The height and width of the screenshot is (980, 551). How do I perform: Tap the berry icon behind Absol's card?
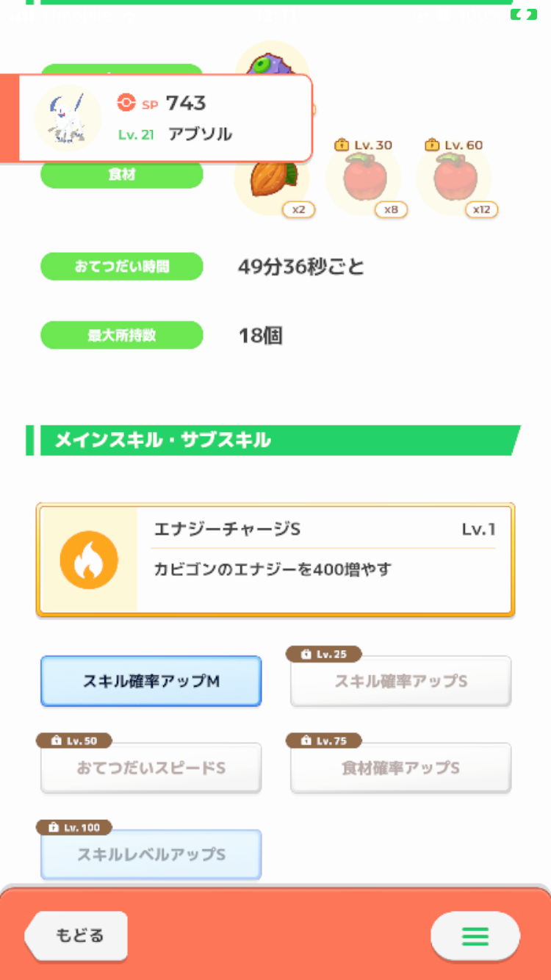click(270, 62)
